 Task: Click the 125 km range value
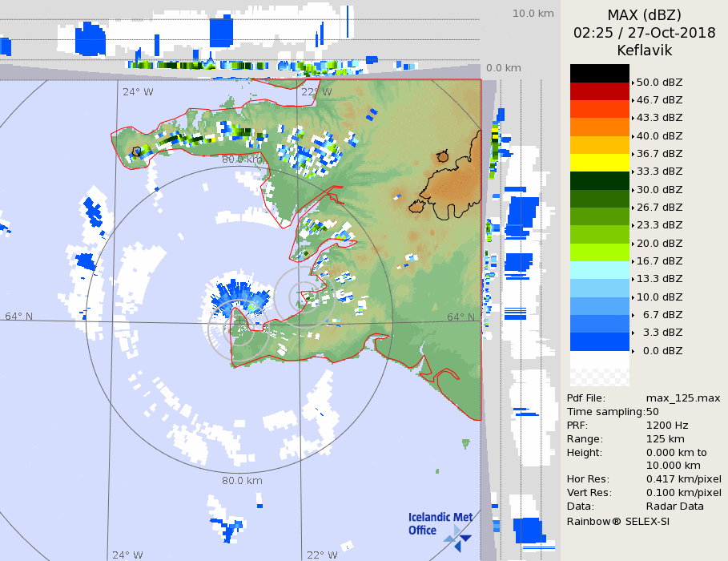664,439
